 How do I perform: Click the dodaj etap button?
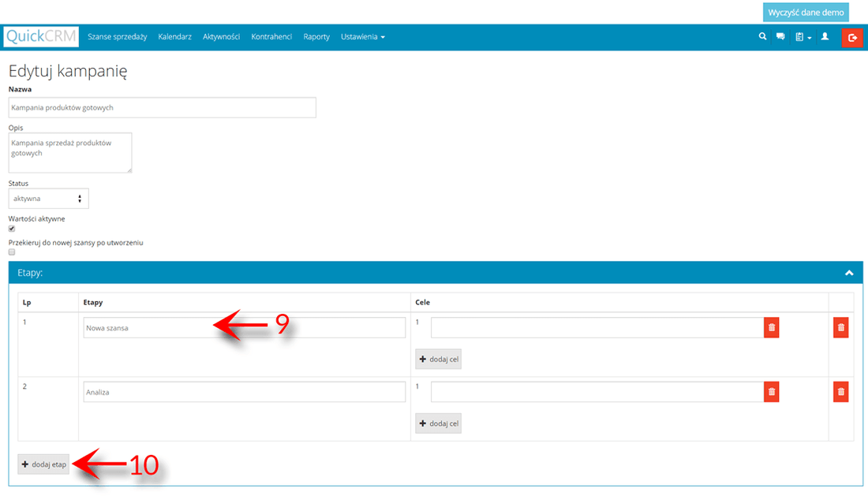tap(44, 464)
